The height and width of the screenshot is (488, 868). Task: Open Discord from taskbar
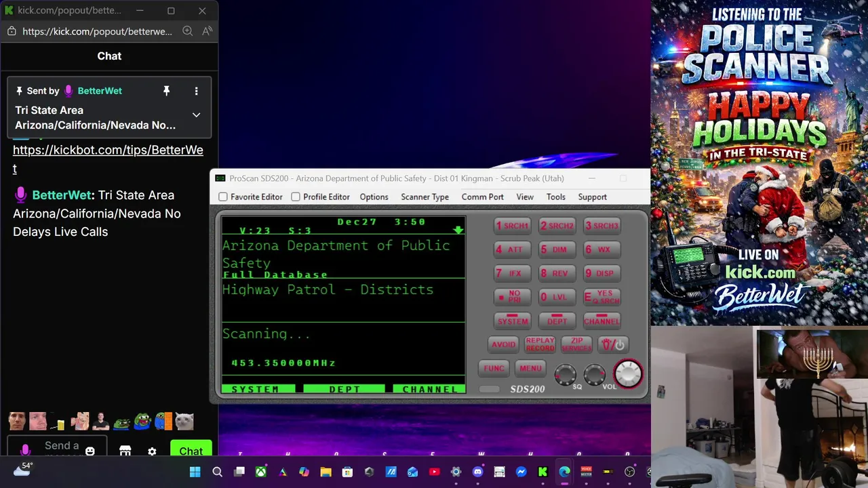tap(477, 472)
